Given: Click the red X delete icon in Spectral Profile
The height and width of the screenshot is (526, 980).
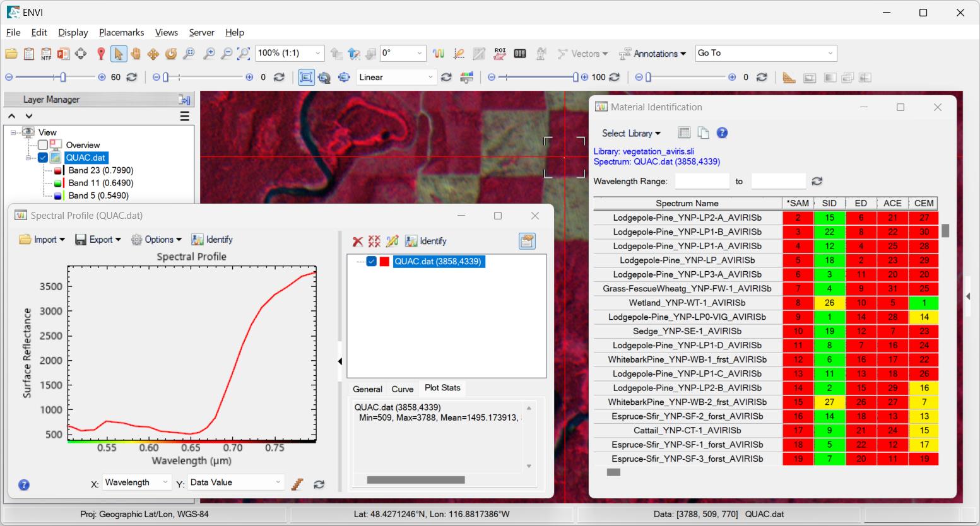Looking at the screenshot, I should [x=357, y=241].
